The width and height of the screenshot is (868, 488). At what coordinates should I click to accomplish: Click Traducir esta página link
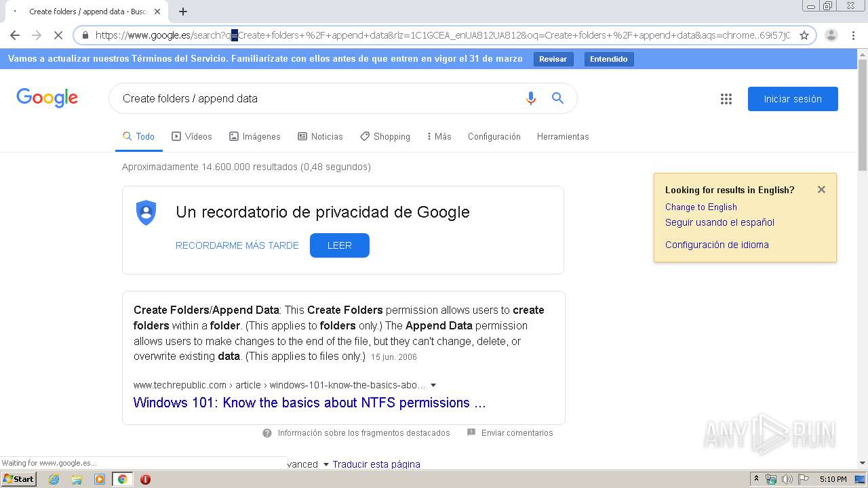pos(376,464)
